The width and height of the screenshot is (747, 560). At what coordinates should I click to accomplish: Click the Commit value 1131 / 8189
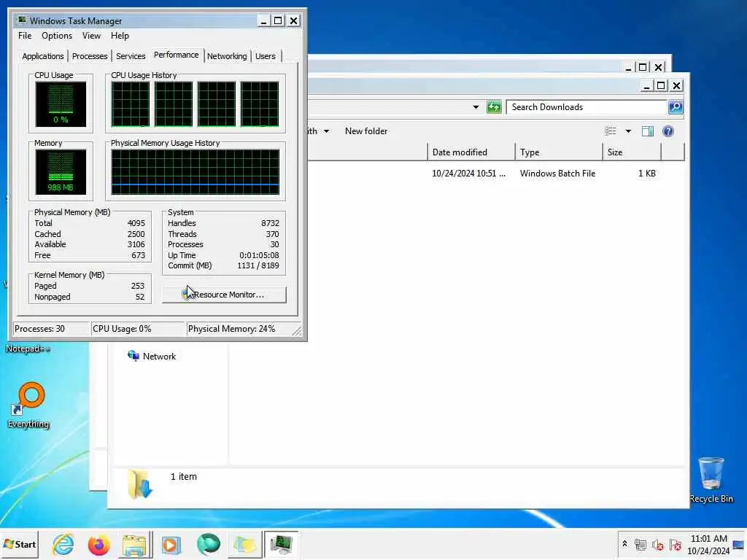pyautogui.click(x=258, y=265)
